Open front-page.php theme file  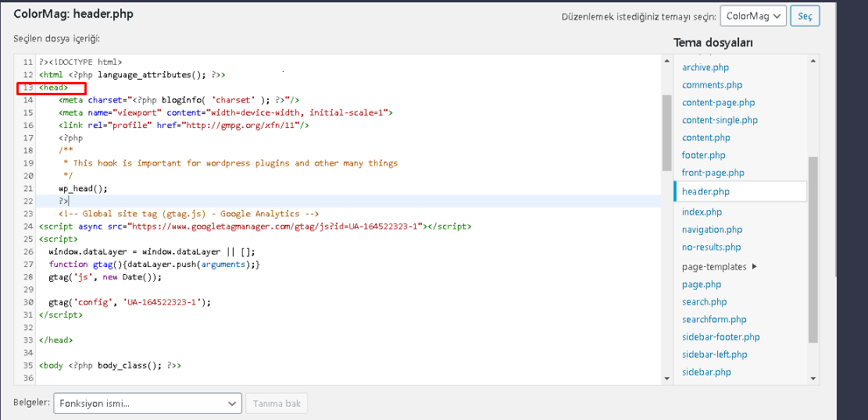[713, 173]
